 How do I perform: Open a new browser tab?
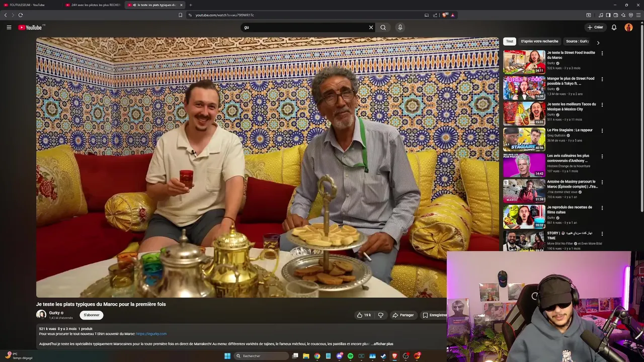coord(191,5)
